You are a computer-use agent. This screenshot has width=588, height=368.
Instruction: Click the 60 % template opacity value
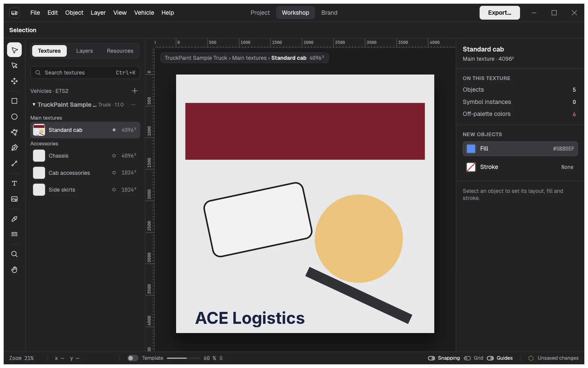[210, 358]
